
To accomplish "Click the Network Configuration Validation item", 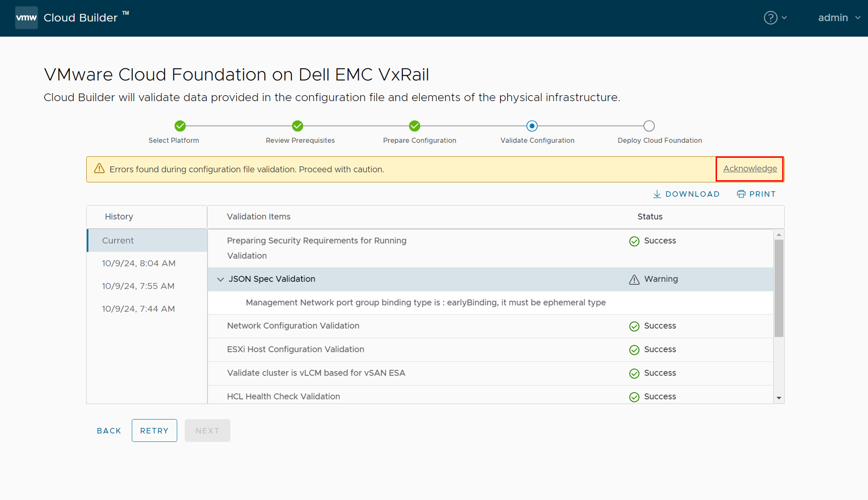I will (x=293, y=325).
